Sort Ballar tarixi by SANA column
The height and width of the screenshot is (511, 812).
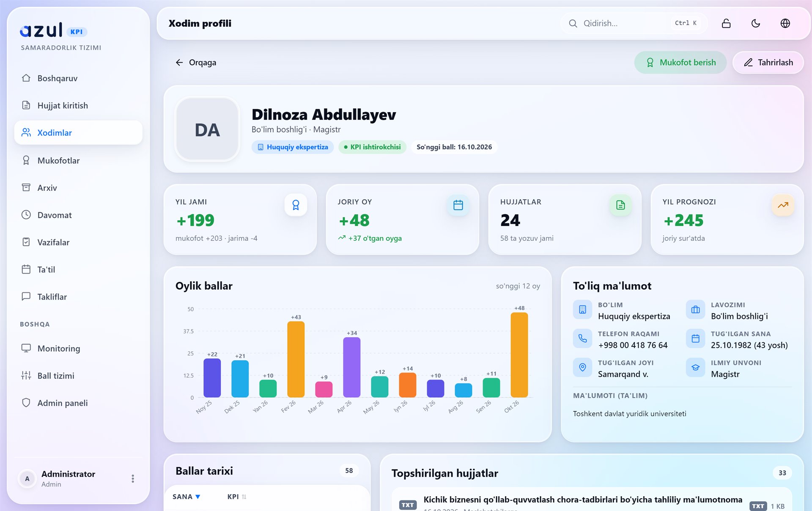click(186, 497)
